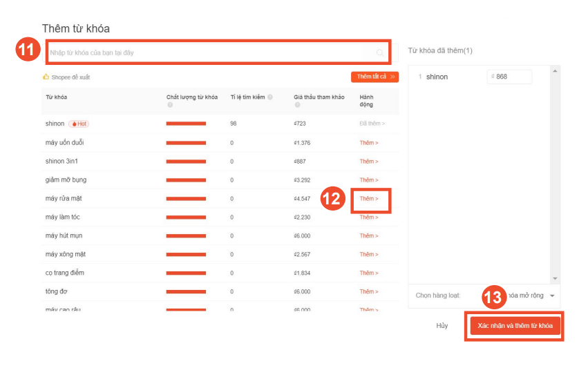
Task: Click the search magnifier icon in keyword box
Action: pos(380,53)
